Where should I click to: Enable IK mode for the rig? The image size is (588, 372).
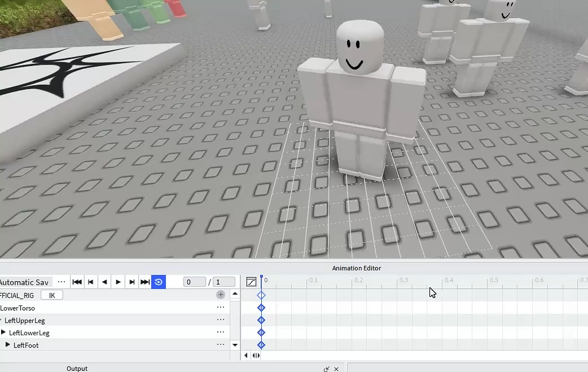coord(52,294)
